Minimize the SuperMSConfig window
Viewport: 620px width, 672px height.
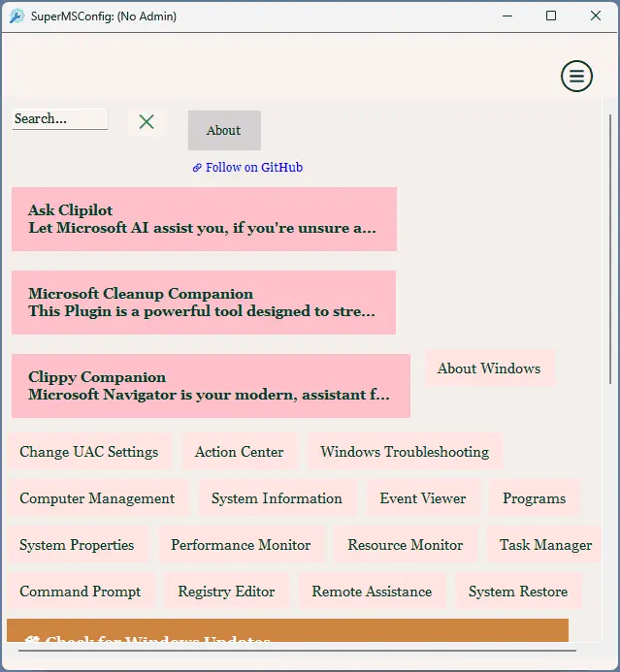click(507, 16)
